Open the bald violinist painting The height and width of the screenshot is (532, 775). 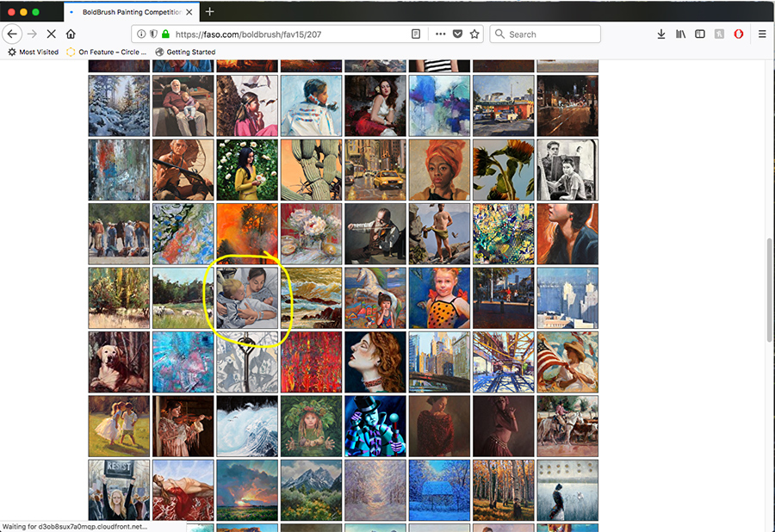point(375,233)
